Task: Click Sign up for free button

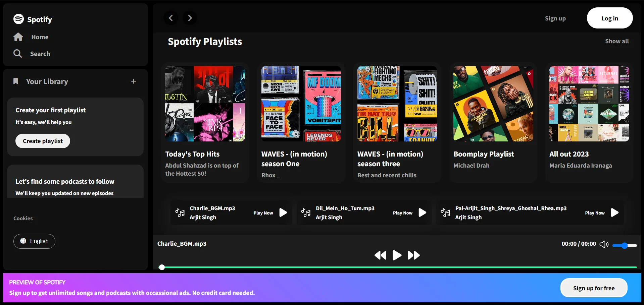Action: coord(594,288)
